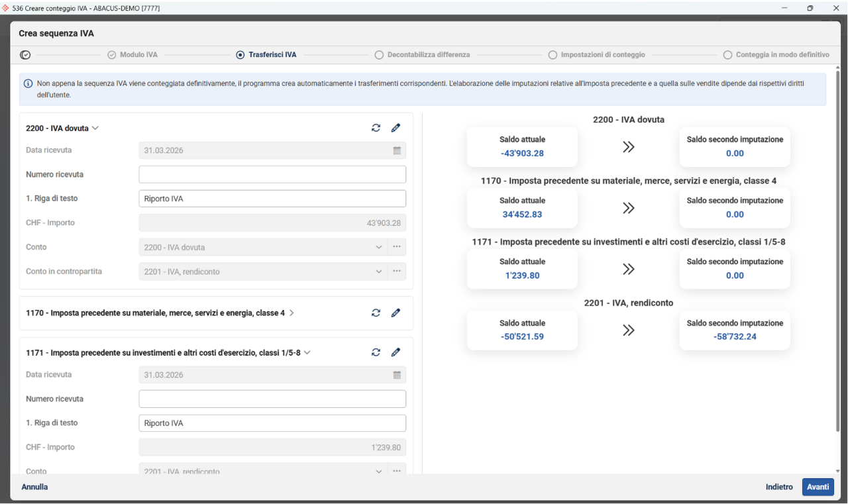Select the Impostazioni di conteggio step

[596, 55]
